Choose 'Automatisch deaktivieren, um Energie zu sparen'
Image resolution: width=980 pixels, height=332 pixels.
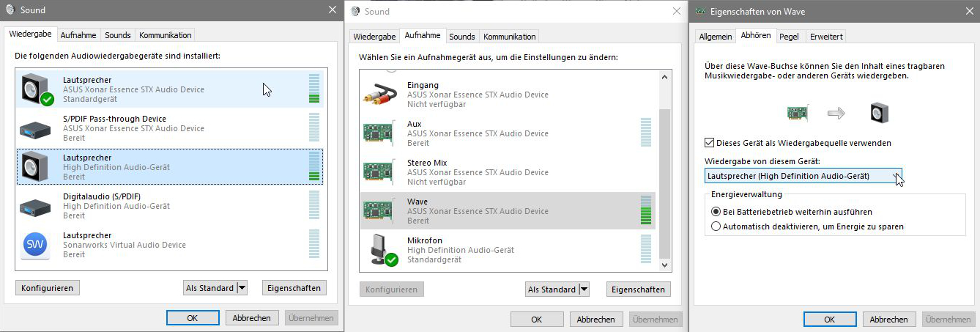[716, 227]
